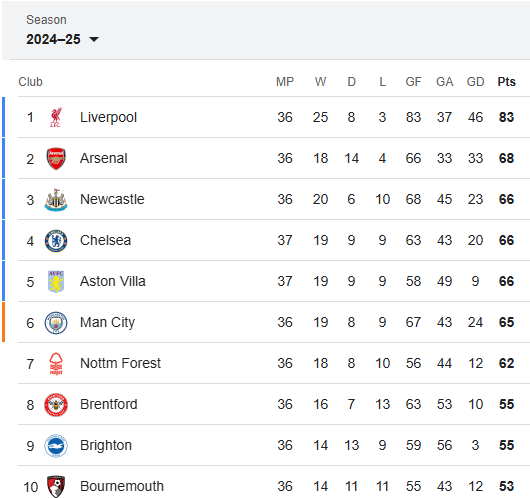Click the Bournemouth club crest

tap(56, 487)
